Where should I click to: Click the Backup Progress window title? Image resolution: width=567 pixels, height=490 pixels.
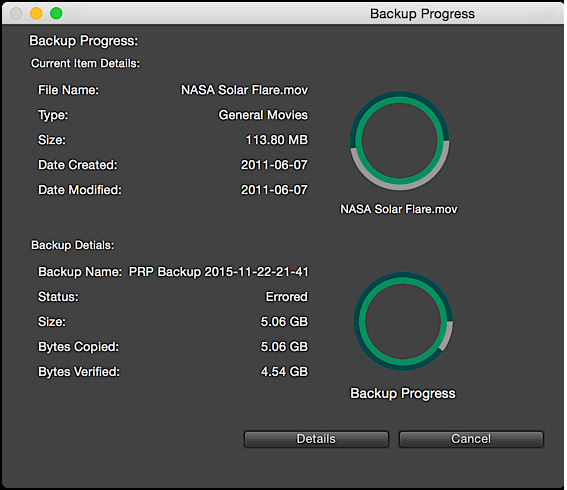tap(422, 14)
